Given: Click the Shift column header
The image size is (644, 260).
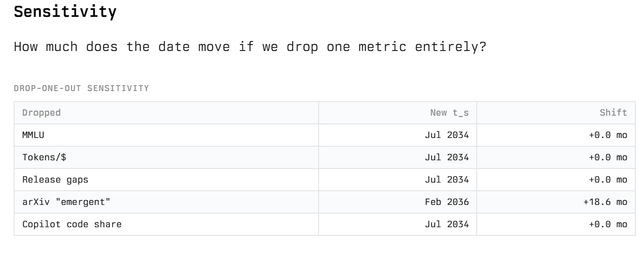Looking at the screenshot, I should [613, 113].
